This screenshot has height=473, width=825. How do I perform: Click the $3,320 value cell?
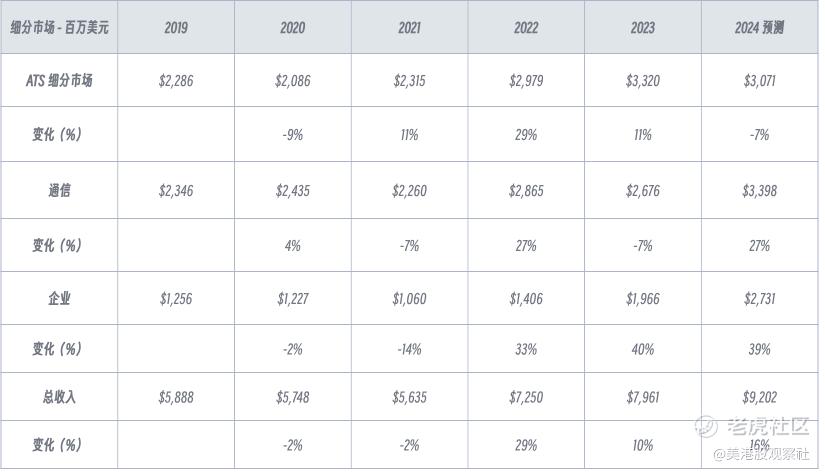642,81
